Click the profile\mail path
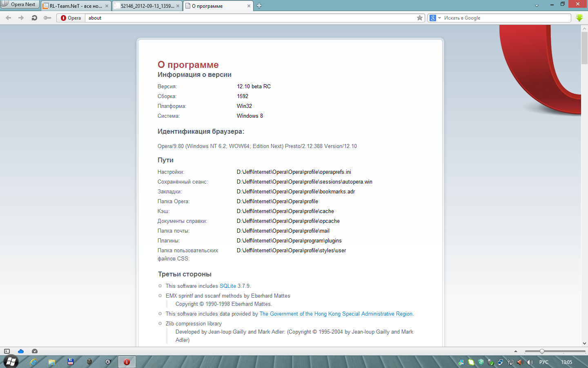The width and height of the screenshot is (588, 368). click(x=283, y=231)
